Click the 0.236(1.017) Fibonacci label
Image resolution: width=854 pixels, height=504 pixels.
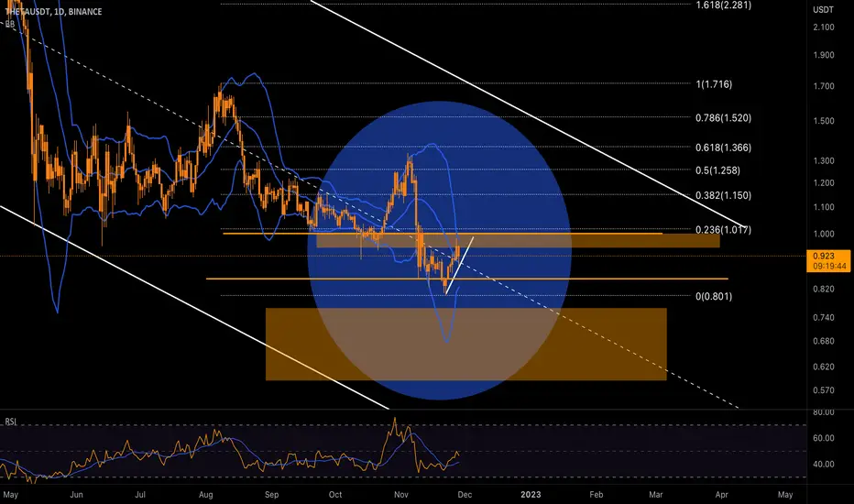pos(723,230)
